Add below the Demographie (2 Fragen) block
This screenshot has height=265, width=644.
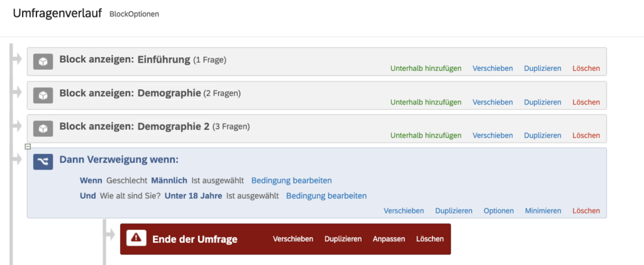coord(426,102)
